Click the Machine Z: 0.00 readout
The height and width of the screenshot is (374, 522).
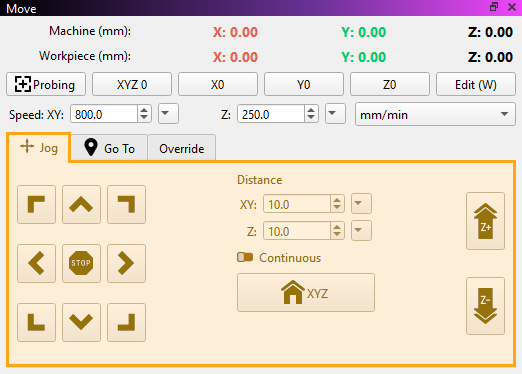click(490, 32)
